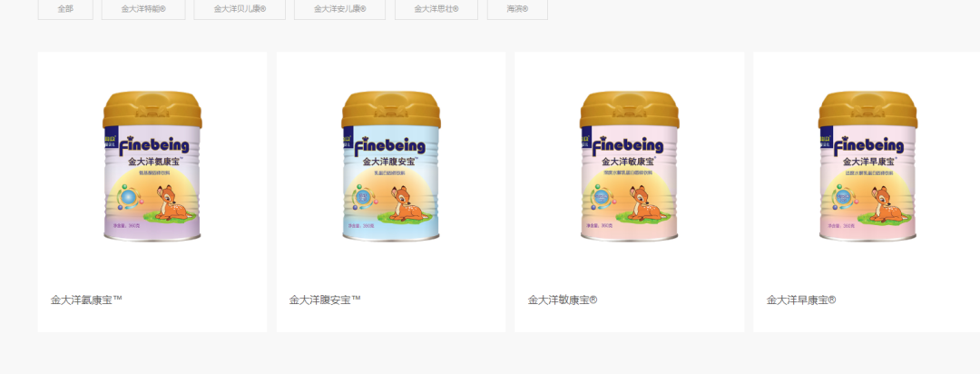The height and width of the screenshot is (374, 980).
Task: Follow the 金大洋敏康宝® product name link
Action: pyautogui.click(x=563, y=300)
